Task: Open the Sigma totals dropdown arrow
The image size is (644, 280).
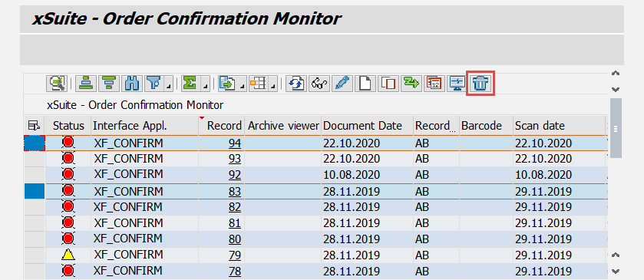Action: [x=206, y=84]
